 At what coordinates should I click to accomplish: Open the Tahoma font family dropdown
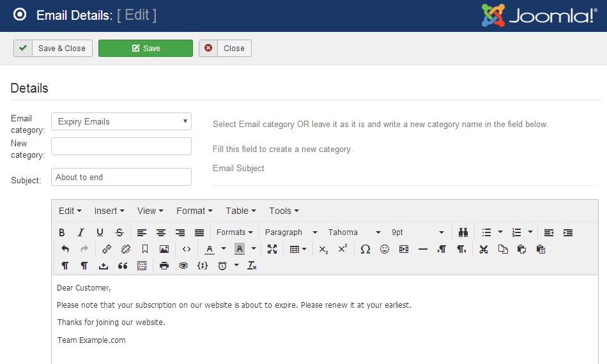354,232
